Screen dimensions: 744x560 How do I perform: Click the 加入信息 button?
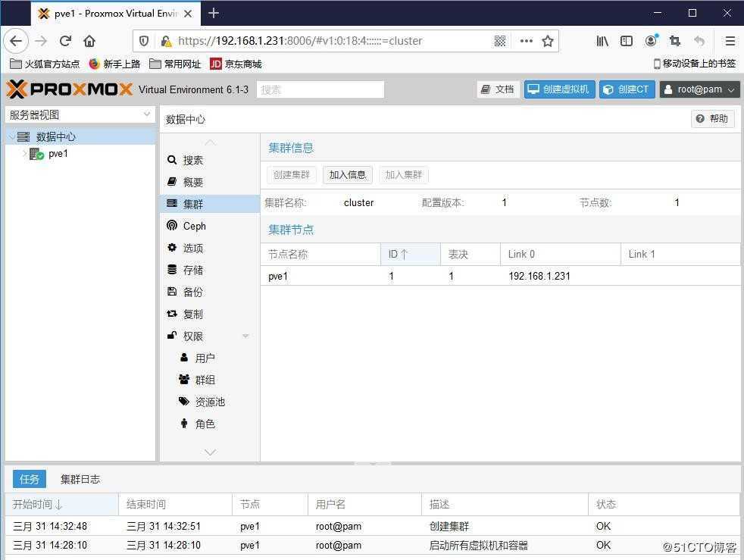[348, 174]
